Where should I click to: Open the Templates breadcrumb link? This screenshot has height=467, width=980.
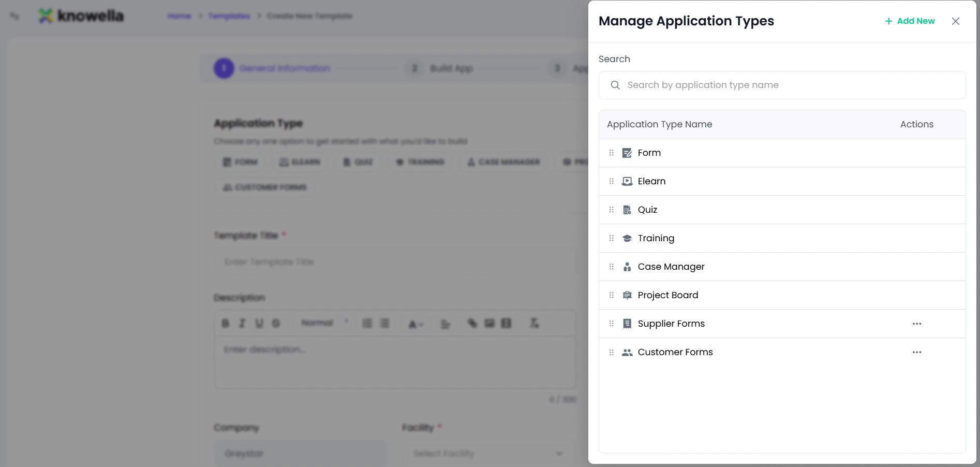click(x=229, y=16)
